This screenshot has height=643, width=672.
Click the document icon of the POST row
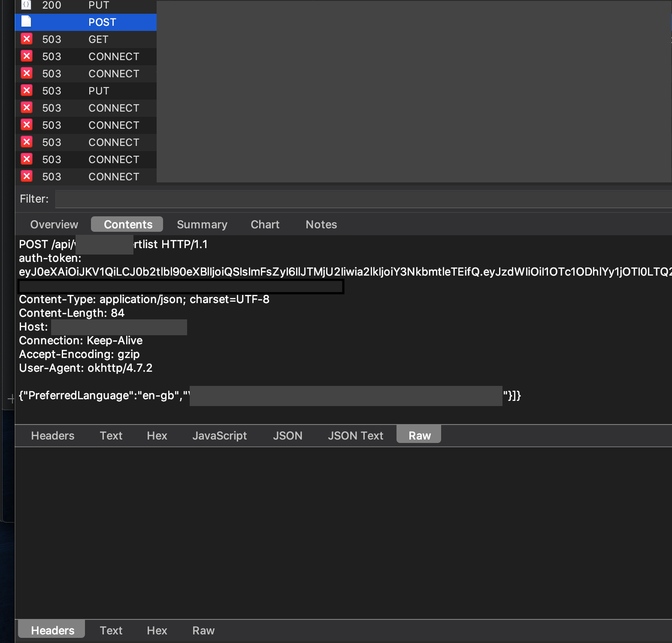click(x=26, y=21)
